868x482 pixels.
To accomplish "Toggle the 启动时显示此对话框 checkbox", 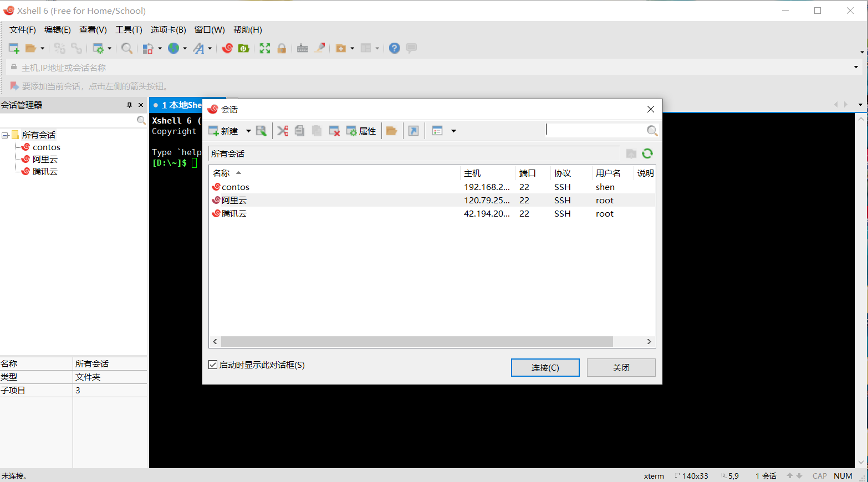I will click(213, 365).
